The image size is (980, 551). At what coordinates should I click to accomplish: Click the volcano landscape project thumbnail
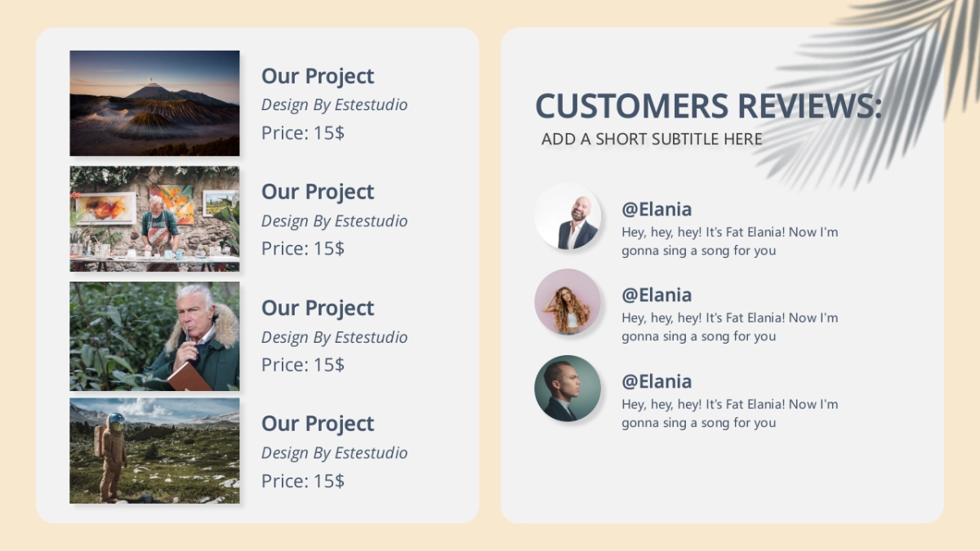click(154, 103)
